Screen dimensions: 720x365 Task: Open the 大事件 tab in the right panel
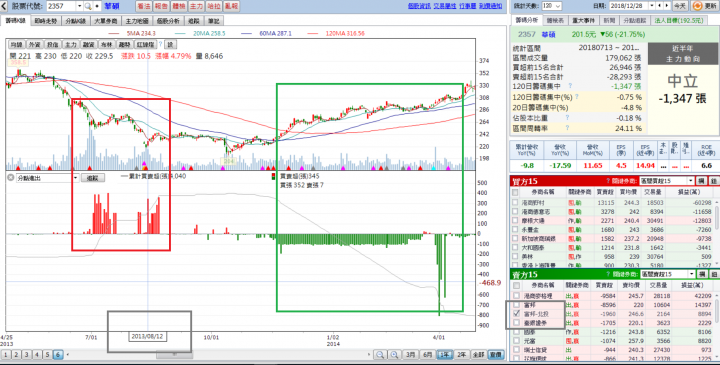pos(583,21)
